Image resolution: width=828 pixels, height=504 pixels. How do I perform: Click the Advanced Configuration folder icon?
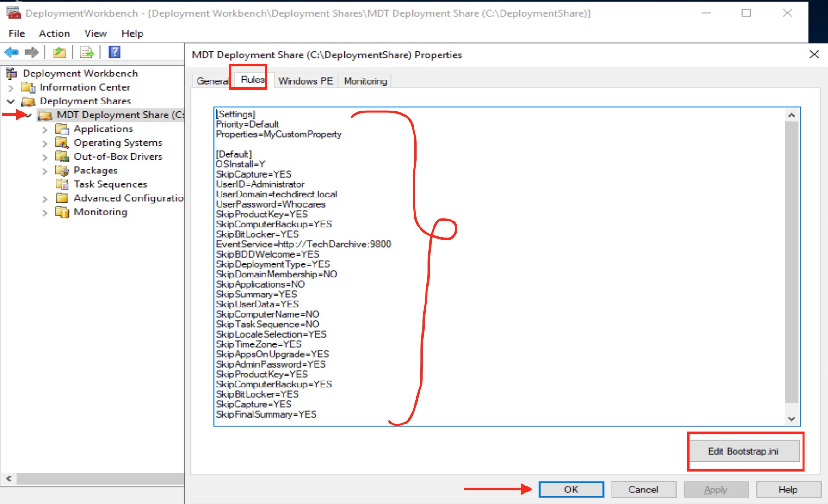point(62,198)
